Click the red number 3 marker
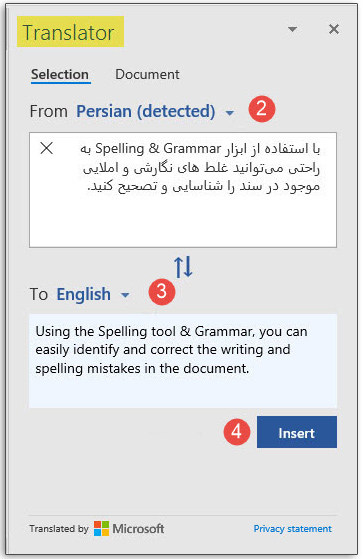This screenshot has height=559, width=363. (162, 292)
